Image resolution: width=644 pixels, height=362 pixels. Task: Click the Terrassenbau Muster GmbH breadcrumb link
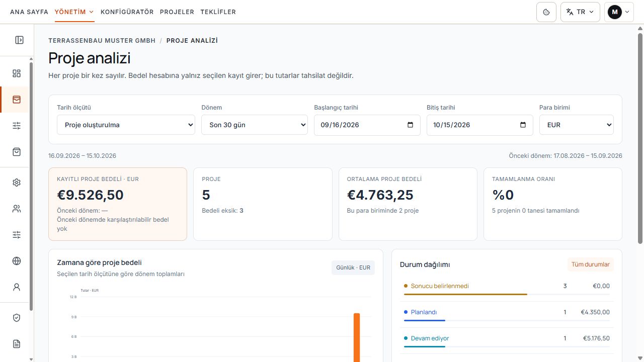(102, 41)
